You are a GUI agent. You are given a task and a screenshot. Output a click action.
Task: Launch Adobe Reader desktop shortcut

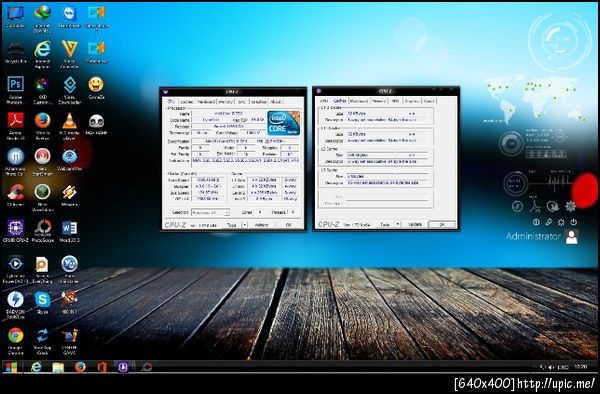(15, 126)
